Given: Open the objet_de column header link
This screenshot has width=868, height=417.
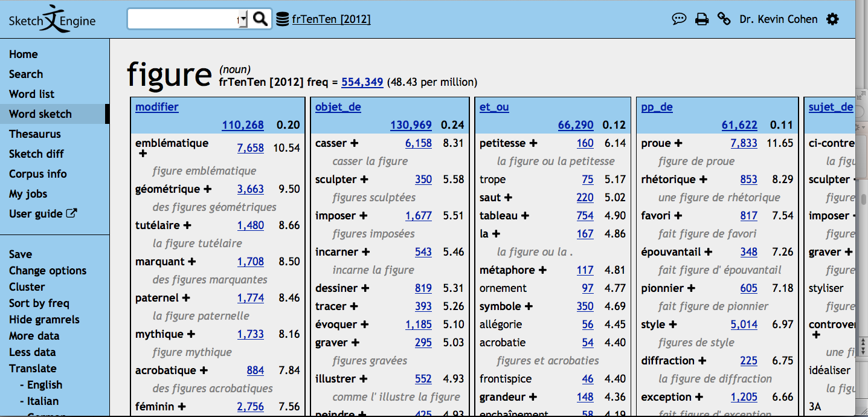Looking at the screenshot, I should [x=338, y=107].
